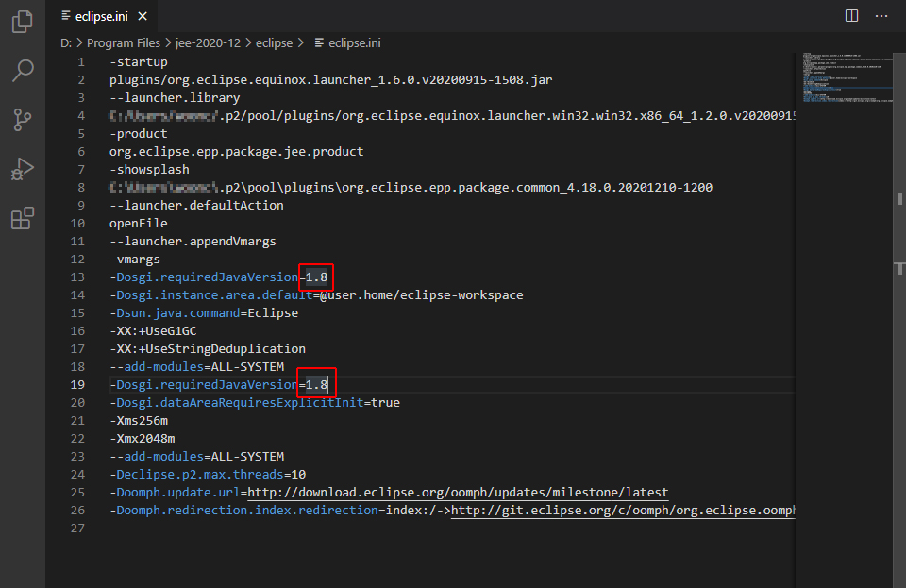This screenshot has width=906, height=588.
Task: Click '--add-modules=ALL-SYSTEM' on line 23
Action: [x=197, y=456]
